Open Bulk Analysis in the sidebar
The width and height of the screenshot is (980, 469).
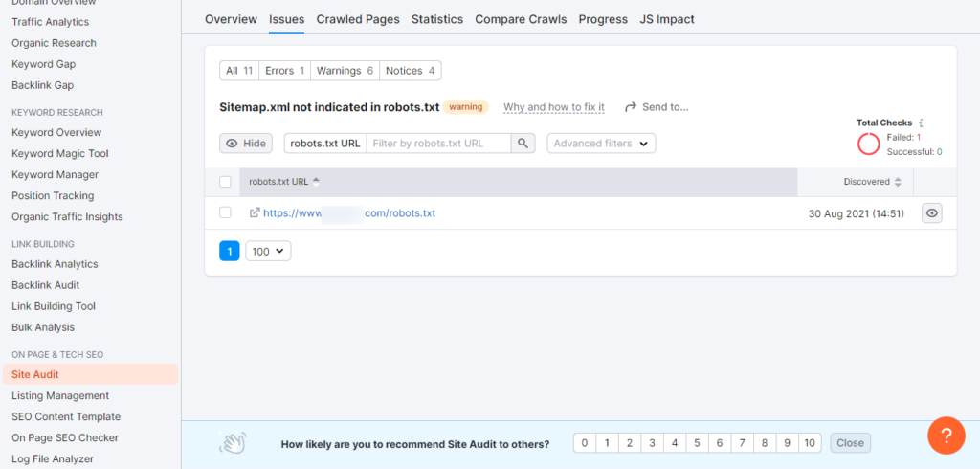point(42,327)
